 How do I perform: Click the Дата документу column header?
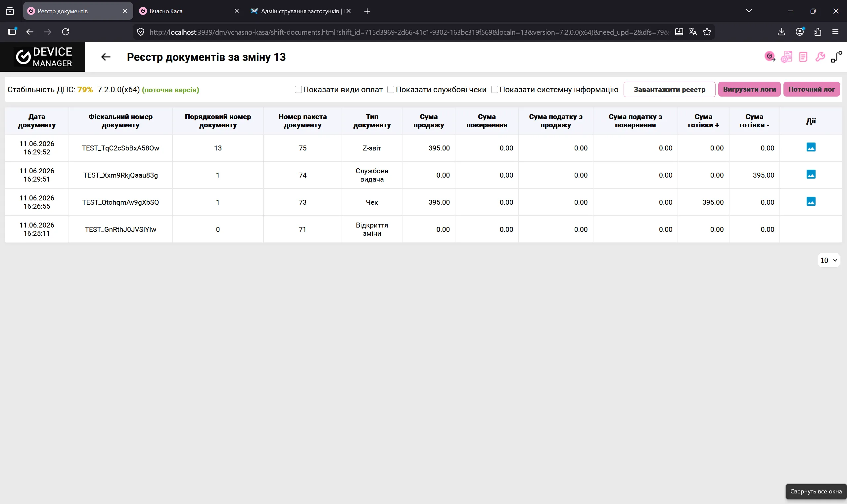tap(37, 121)
